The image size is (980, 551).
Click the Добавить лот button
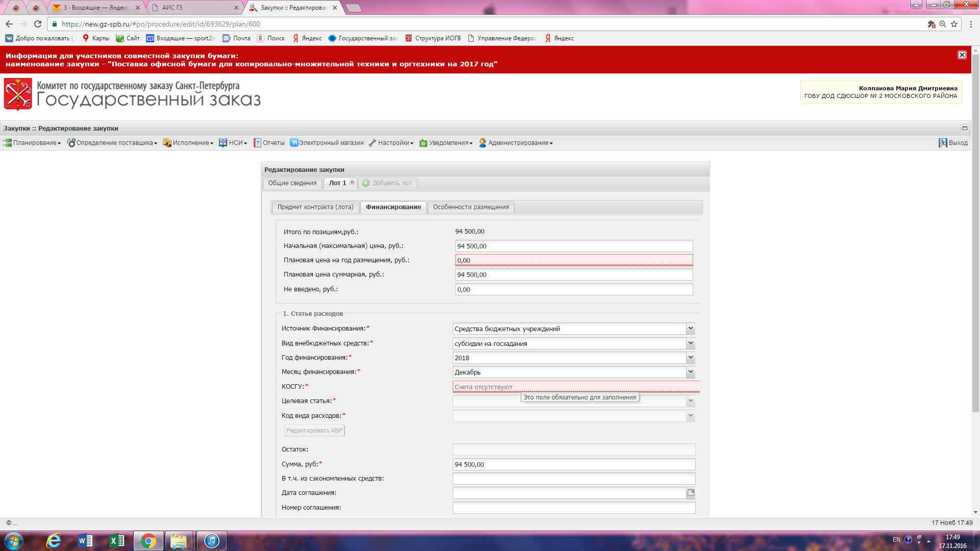pyautogui.click(x=387, y=183)
